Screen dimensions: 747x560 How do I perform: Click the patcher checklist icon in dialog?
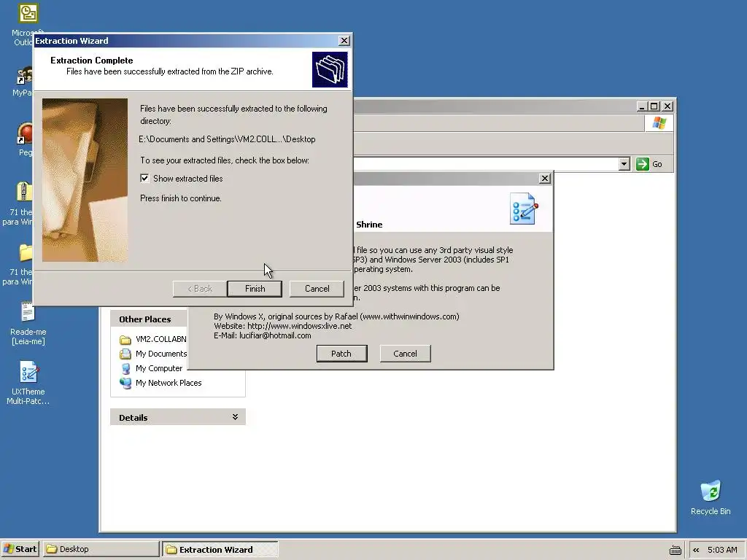pos(524,209)
